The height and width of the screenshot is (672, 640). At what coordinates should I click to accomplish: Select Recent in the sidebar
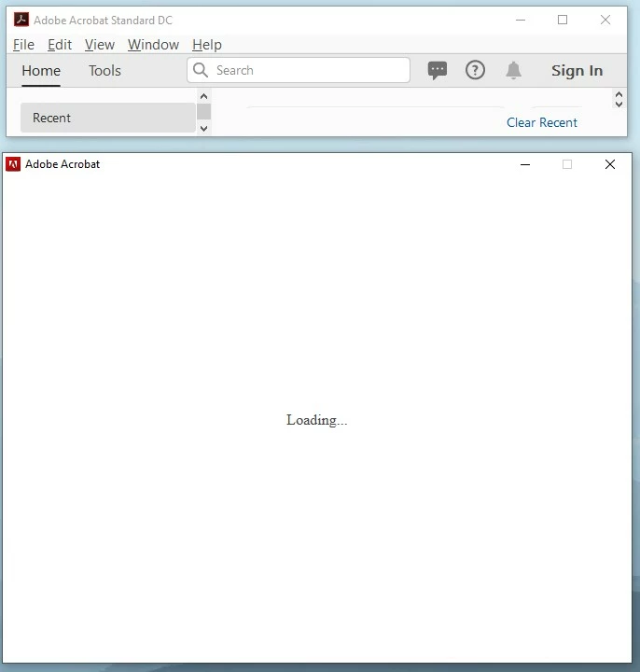coord(108,118)
